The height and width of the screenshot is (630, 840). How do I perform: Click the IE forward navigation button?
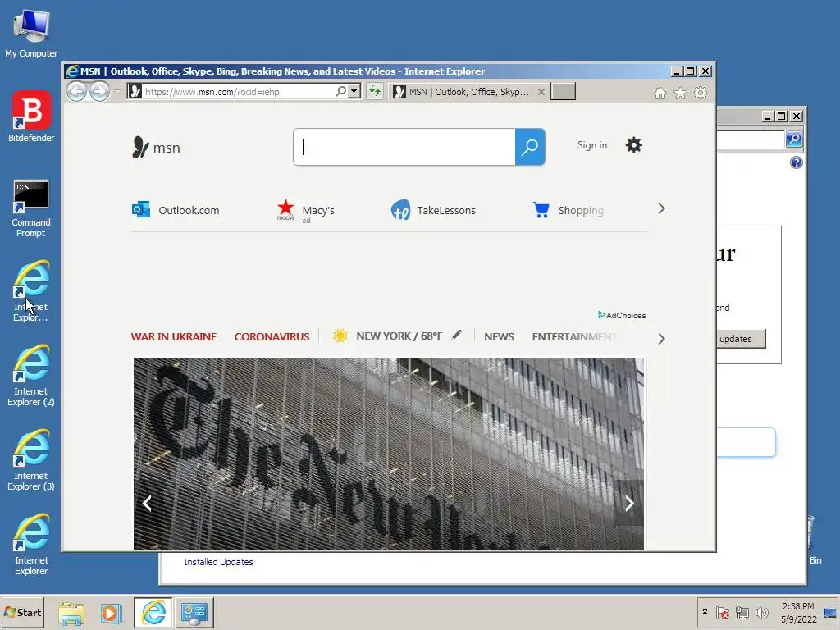pos(99,92)
